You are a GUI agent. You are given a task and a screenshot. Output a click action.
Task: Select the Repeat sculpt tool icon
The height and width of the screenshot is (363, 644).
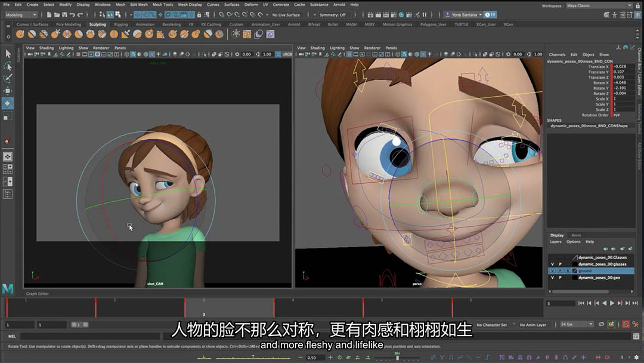pos(114,34)
